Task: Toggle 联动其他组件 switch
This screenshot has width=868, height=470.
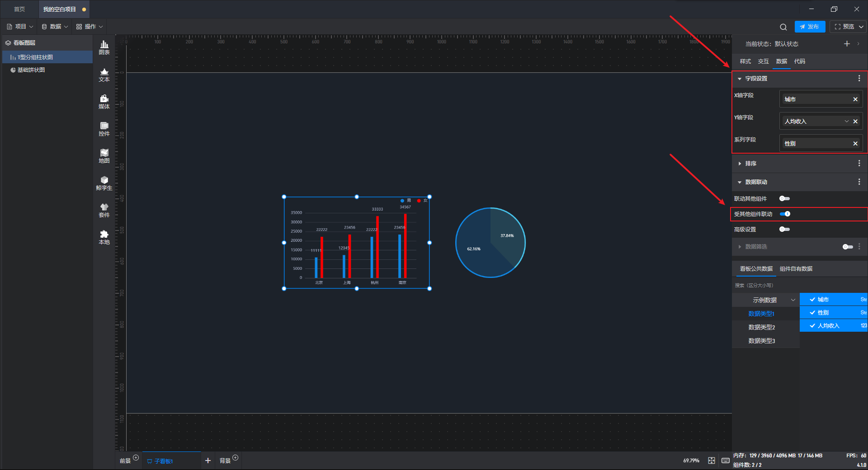Action: pyautogui.click(x=784, y=199)
